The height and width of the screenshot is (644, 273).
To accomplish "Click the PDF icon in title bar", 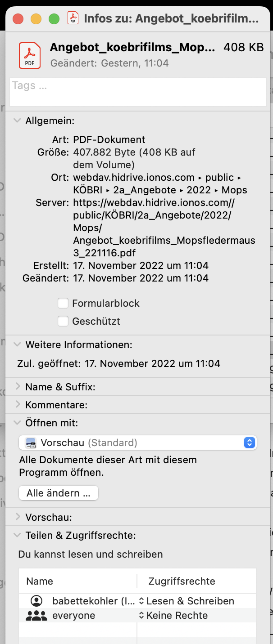I will 73,18.
